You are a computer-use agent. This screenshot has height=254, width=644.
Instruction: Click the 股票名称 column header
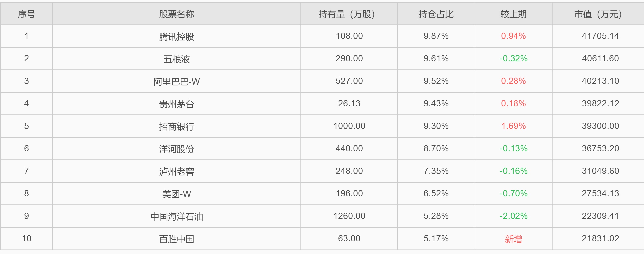pyautogui.click(x=176, y=14)
